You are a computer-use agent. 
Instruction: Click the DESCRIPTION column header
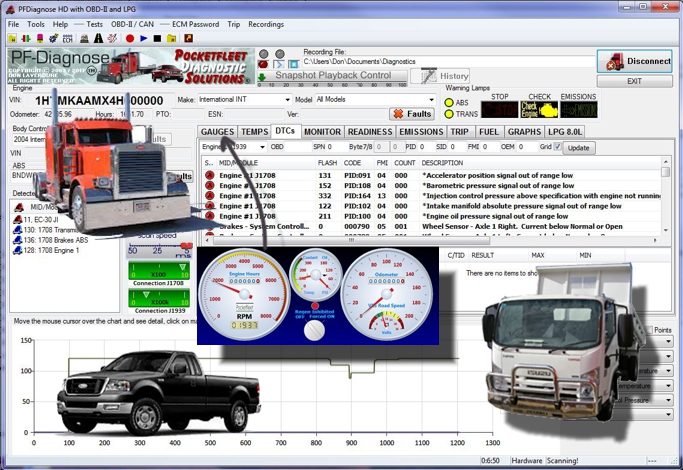pyautogui.click(x=442, y=163)
